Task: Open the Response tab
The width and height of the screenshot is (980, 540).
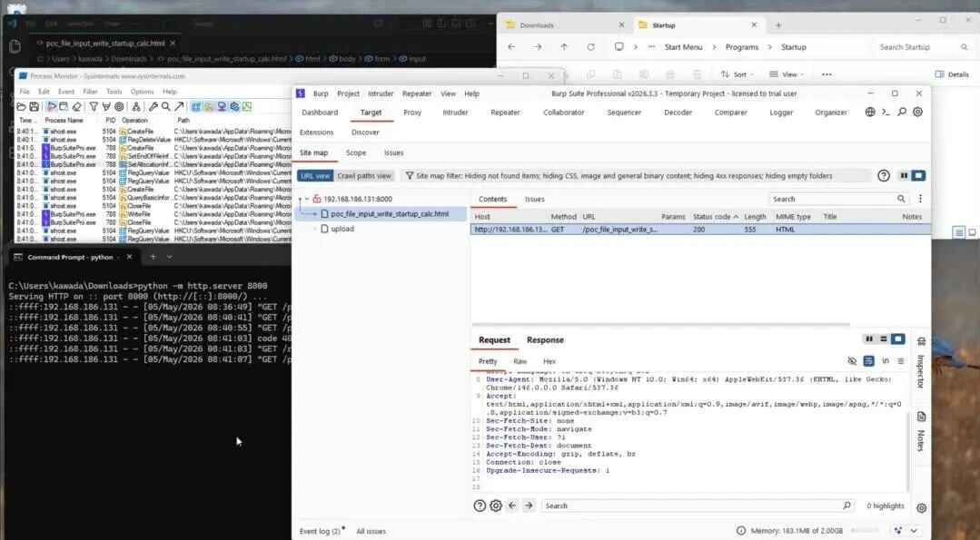Action: pyautogui.click(x=545, y=339)
